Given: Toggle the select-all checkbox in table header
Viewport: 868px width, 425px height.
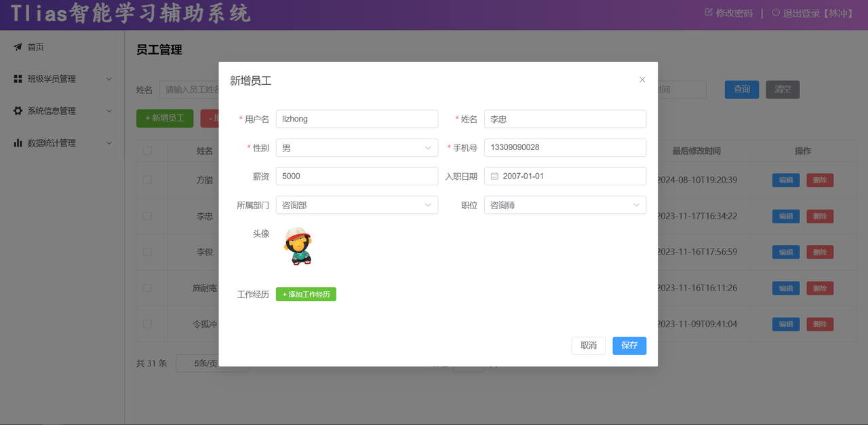Looking at the screenshot, I should click(x=147, y=151).
